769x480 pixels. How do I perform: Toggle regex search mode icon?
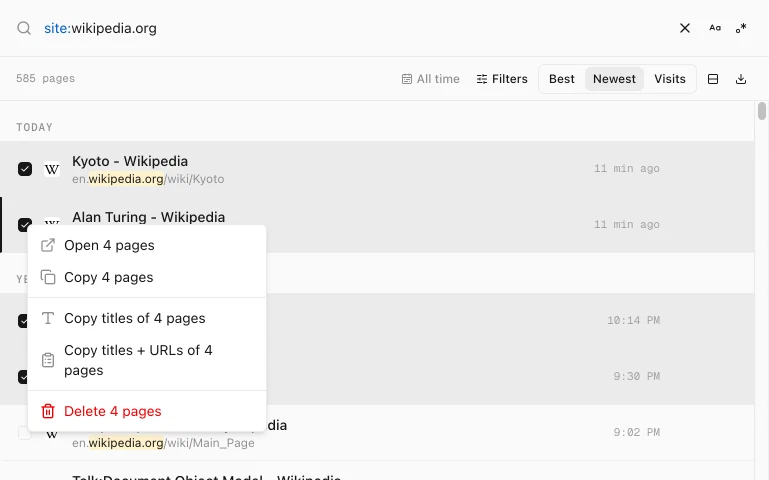[x=741, y=28]
